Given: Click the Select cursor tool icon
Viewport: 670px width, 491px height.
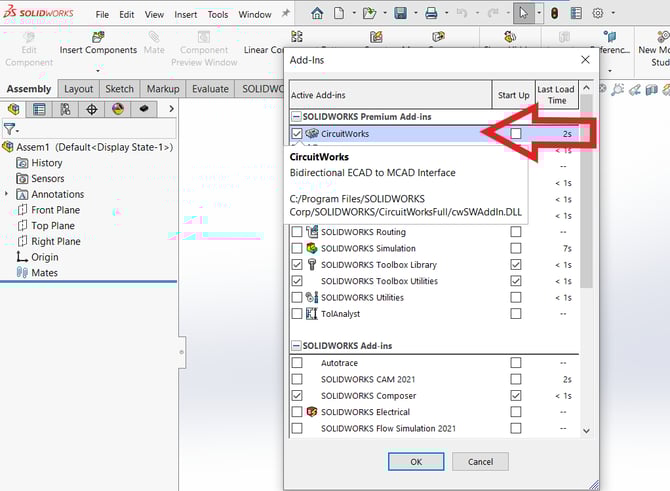Looking at the screenshot, I should (x=523, y=13).
